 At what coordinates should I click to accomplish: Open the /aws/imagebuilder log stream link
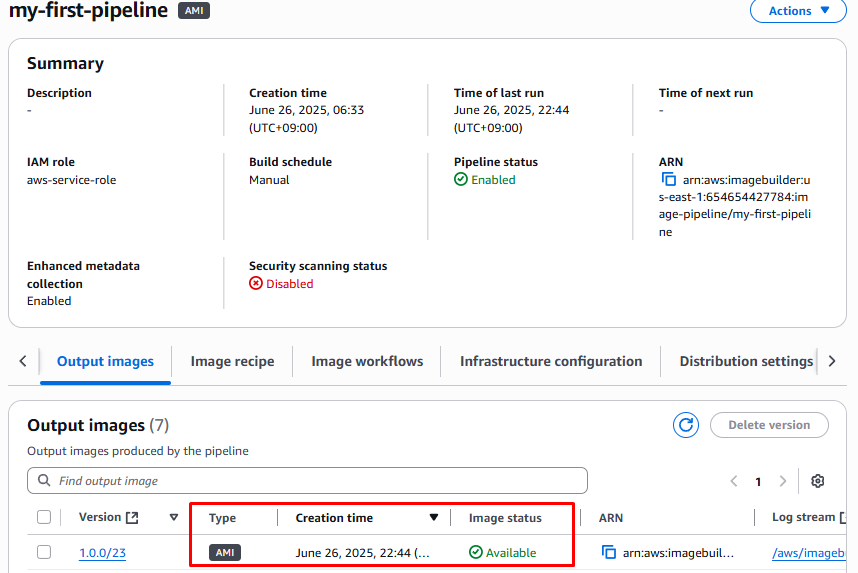click(x=814, y=553)
